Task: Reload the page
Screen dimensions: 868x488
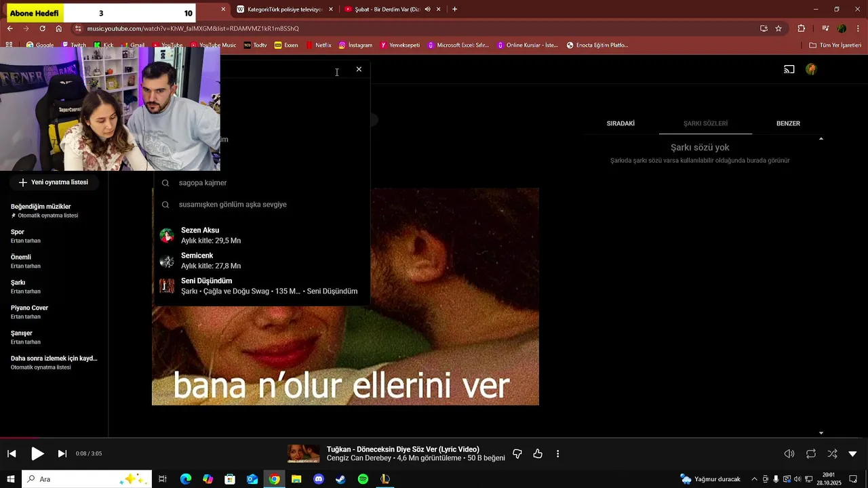Action: (x=42, y=28)
